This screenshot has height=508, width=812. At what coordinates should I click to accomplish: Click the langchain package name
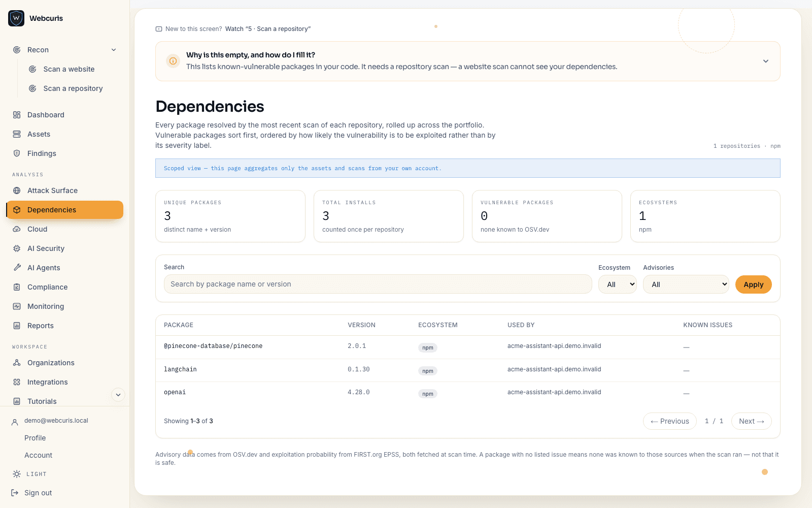[180, 369]
